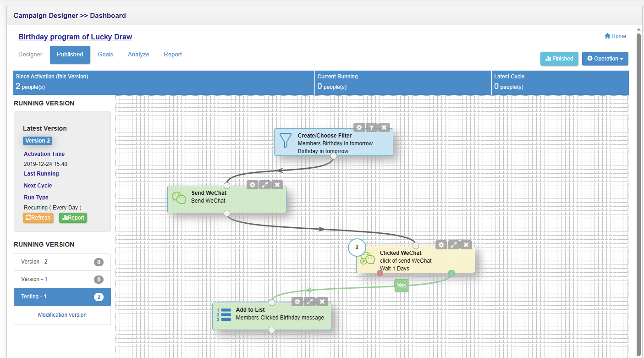Select the Published tab
The width and height of the screenshot is (644, 358).
tap(70, 55)
